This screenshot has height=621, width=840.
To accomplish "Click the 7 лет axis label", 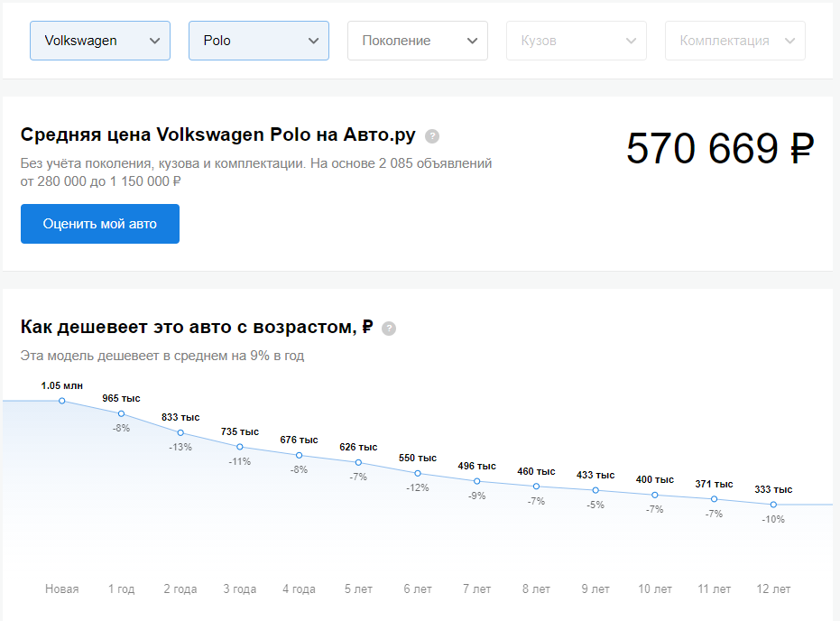I will point(476,589).
